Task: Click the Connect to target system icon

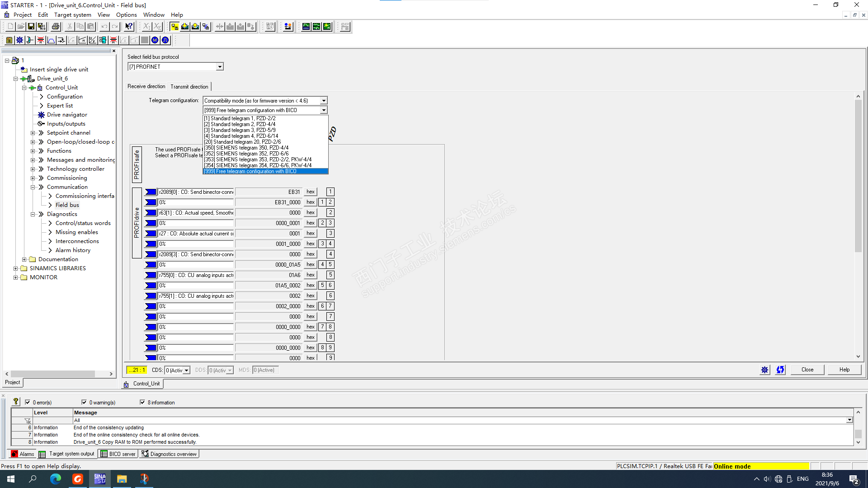Action: (x=175, y=27)
